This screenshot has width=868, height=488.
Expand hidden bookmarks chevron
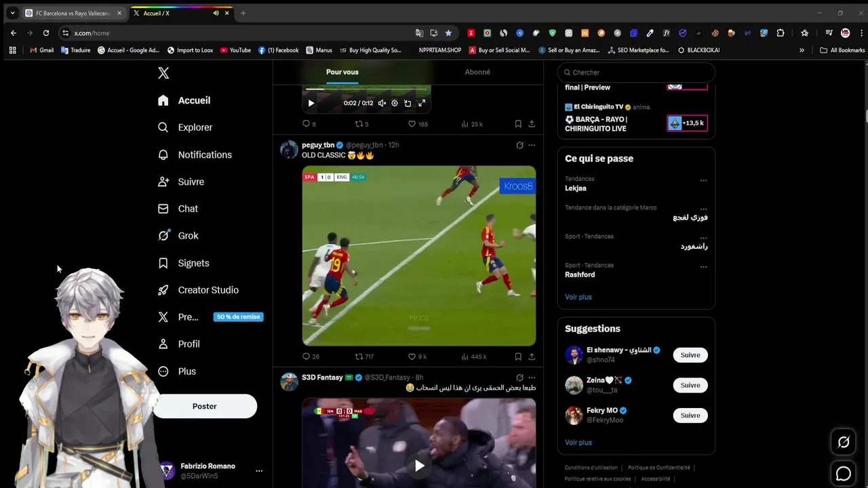point(802,50)
